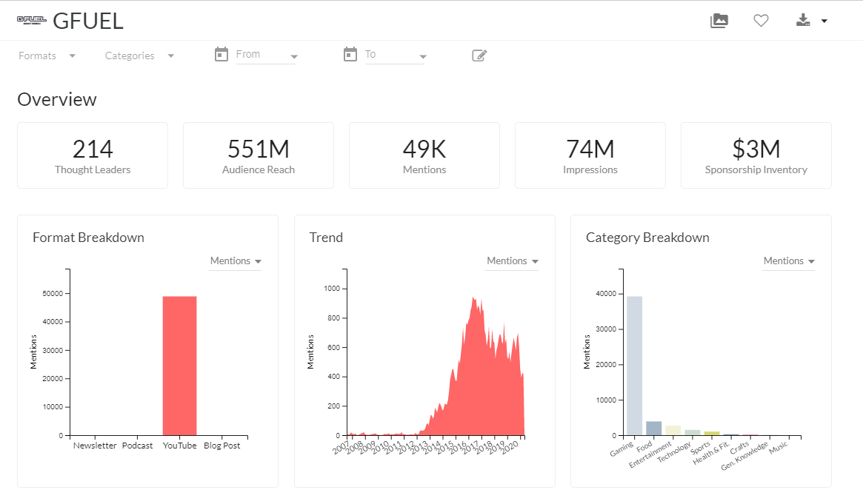
Task: Click the YouTube axis label
Action: tap(179, 446)
